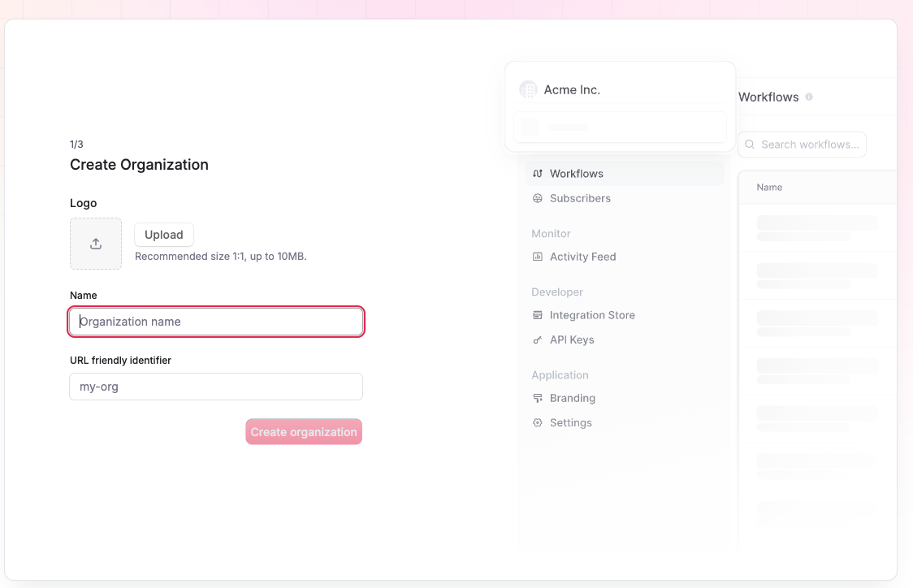Screen dimensions: 913x588
Task: Focus the URL friendly identifier field
Action: pyautogui.click(x=216, y=387)
